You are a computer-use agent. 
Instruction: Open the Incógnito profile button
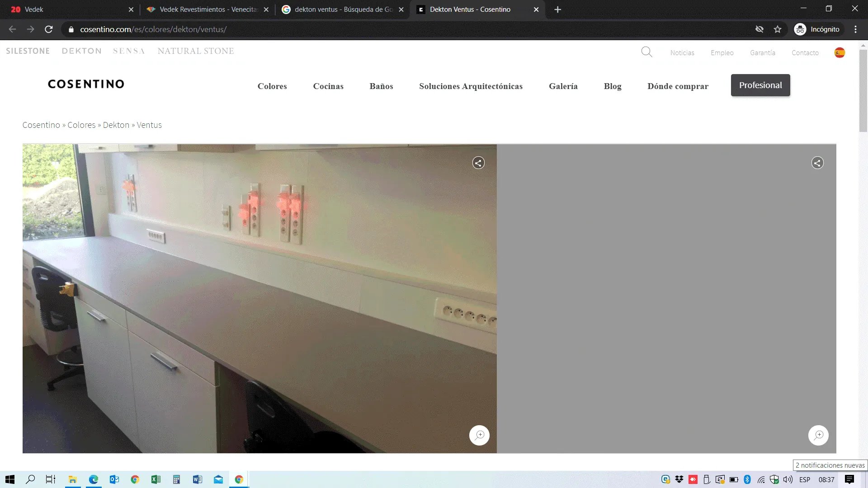click(818, 29)
